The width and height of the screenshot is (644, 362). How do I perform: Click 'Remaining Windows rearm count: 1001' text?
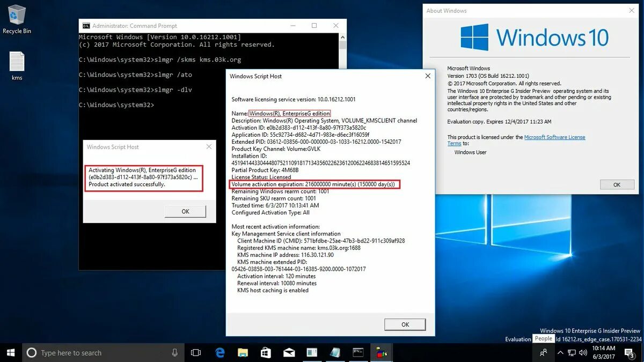[x=280, y=191]
